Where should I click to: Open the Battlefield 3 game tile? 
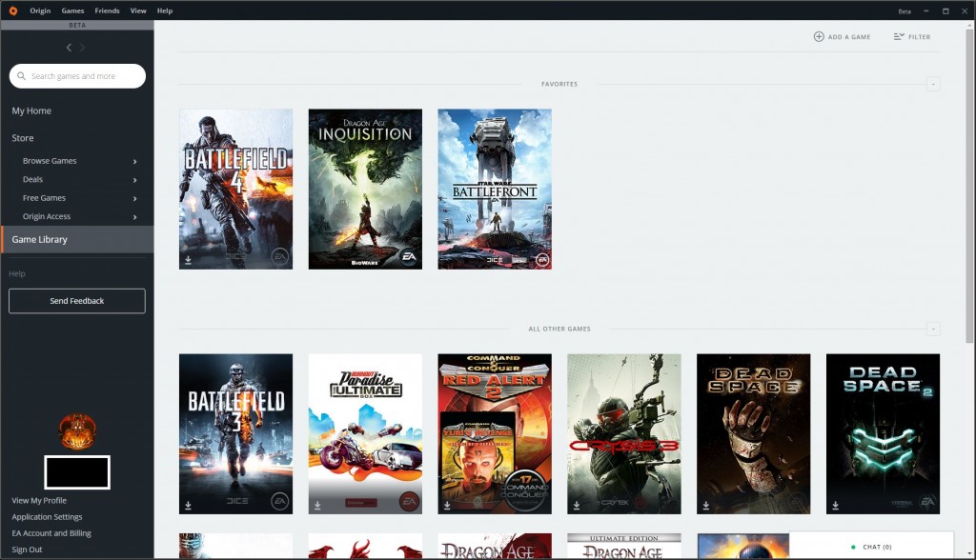[x=236, y=434]
